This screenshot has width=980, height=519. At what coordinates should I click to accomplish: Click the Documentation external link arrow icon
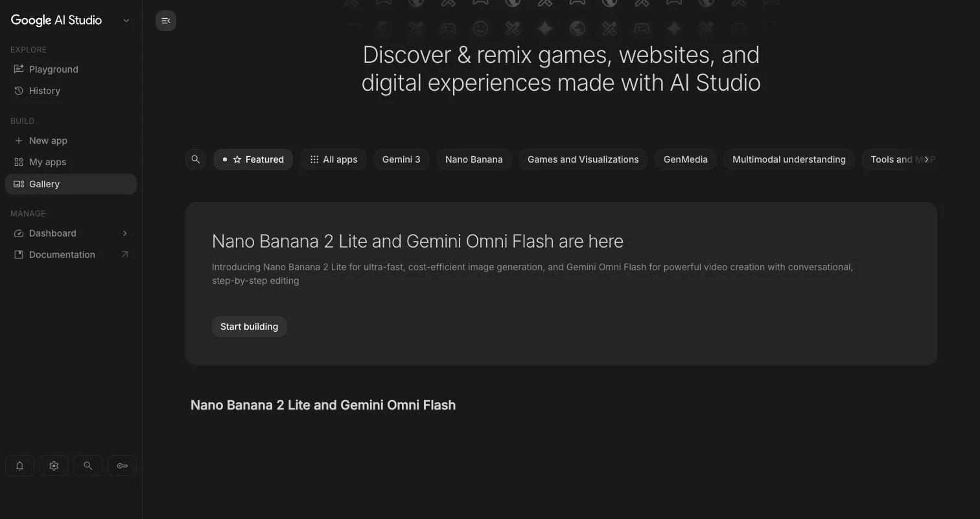(124, 255)
